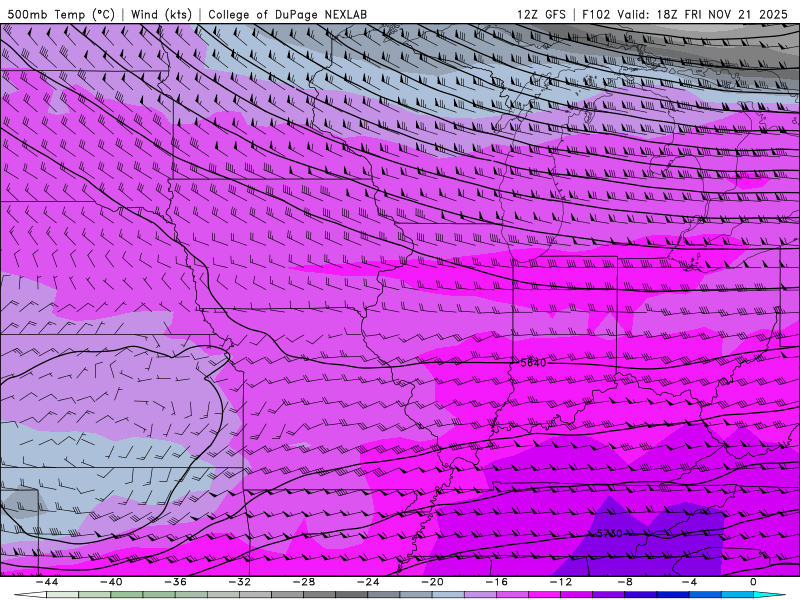The width and height of the screenshot is (800, 600).
Task: Click the '0' colorbar tick label
Action: click(754, 582)
